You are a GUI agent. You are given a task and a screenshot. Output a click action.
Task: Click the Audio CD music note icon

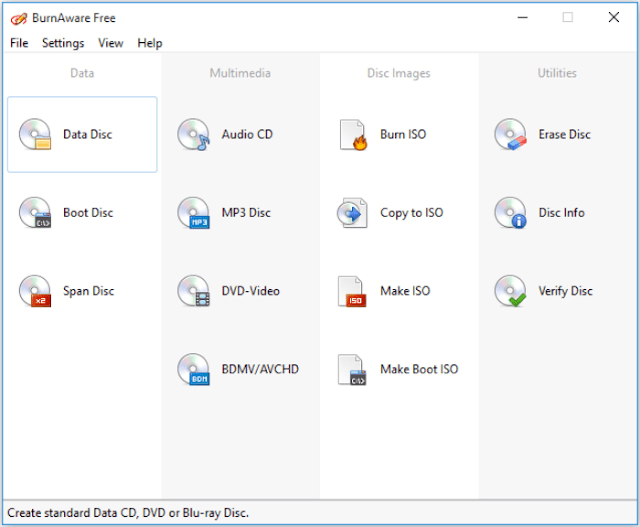[193, 134]
